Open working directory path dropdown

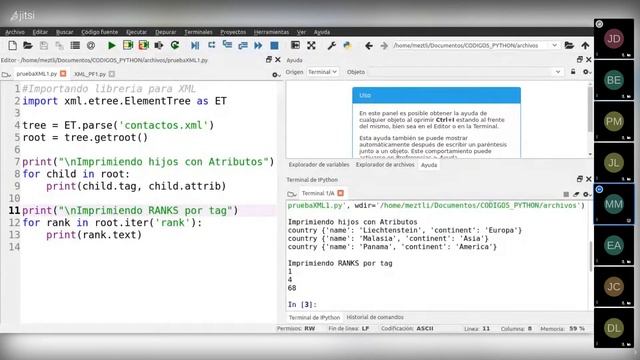coord(554,45)
